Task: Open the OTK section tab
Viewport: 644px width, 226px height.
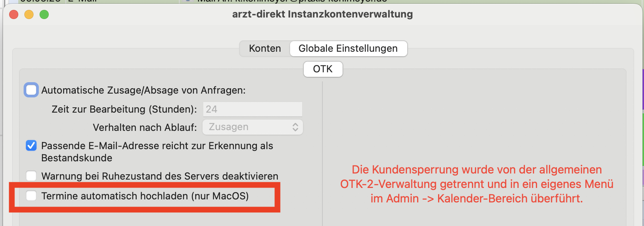Action: [323, 69]
